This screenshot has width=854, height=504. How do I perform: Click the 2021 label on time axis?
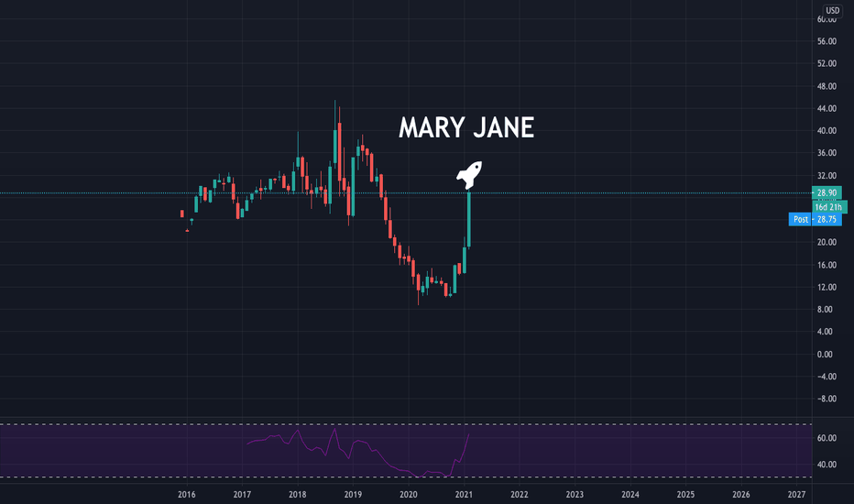(464, 495)
